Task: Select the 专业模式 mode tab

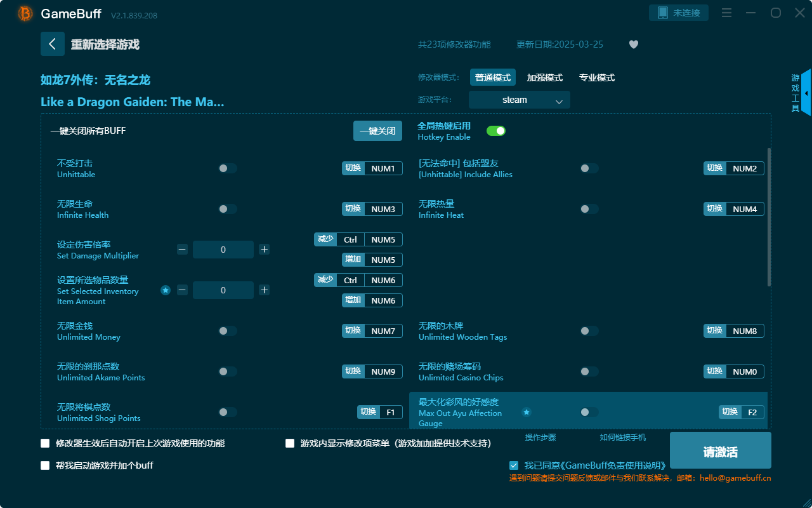Action: (x=596, y=77)
